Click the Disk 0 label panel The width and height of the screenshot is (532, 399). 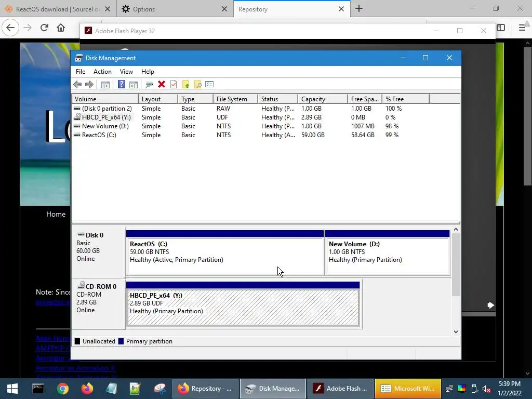click(98, 253)
